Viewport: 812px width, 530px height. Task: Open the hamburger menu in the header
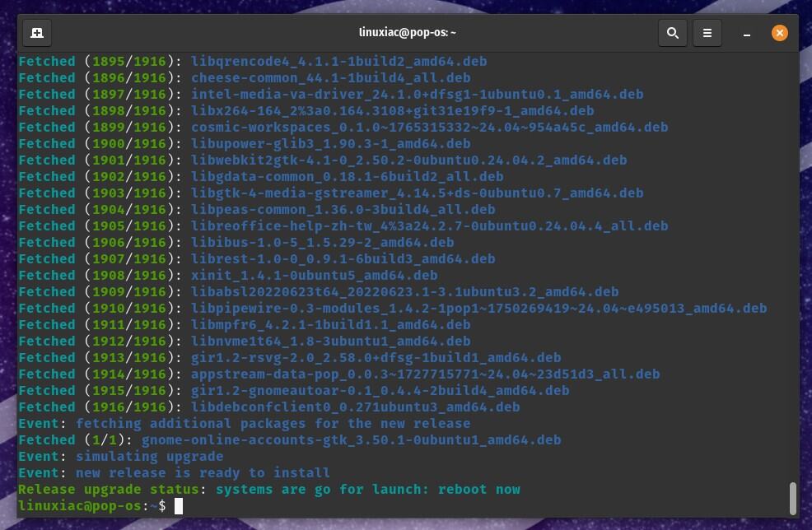click(x=707, y=33)
